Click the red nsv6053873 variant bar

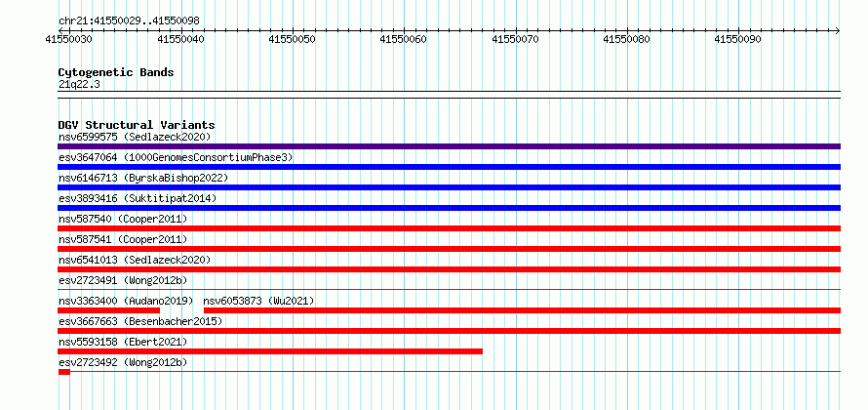click(522, 310)
